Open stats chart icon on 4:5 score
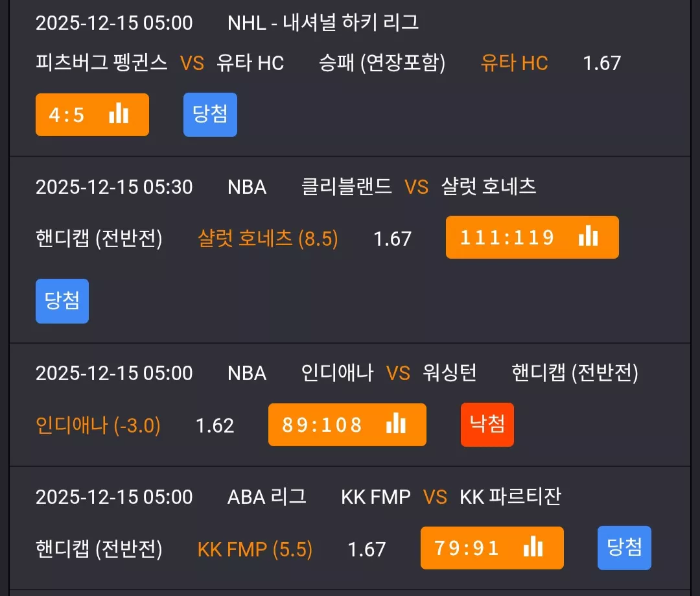Image resolution: width=700 pixels, height=596 pixels. tap(119, 113)
